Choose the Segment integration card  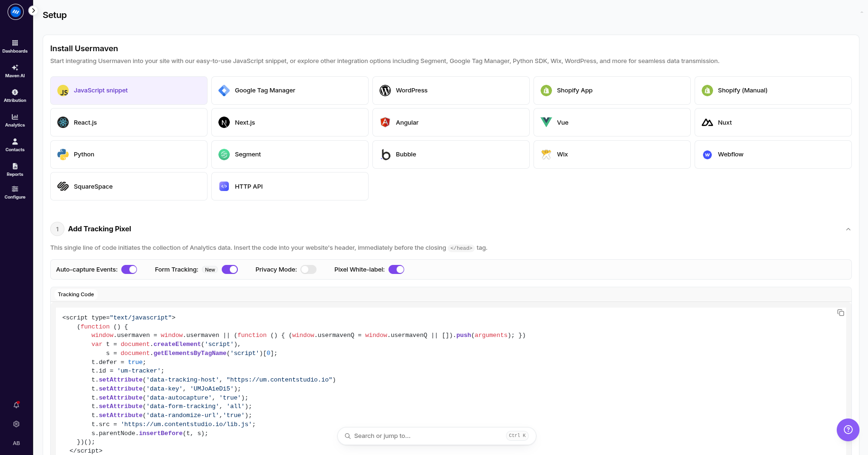point(290,155)
